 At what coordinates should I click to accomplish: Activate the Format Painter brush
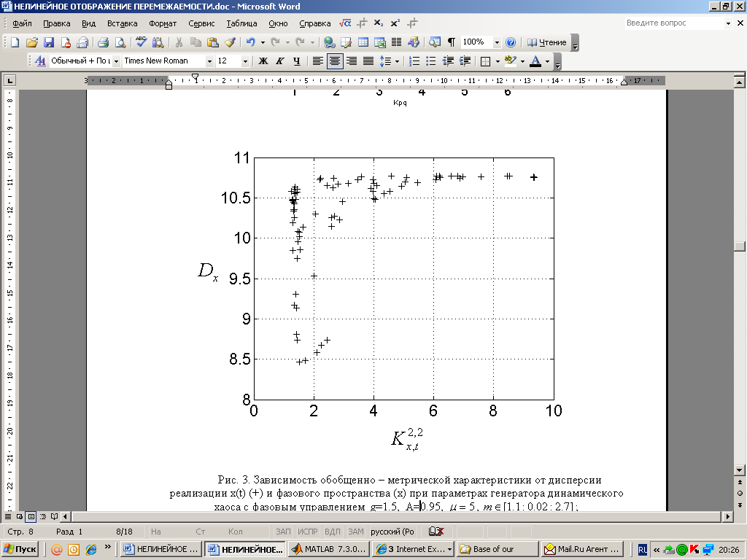230,42
